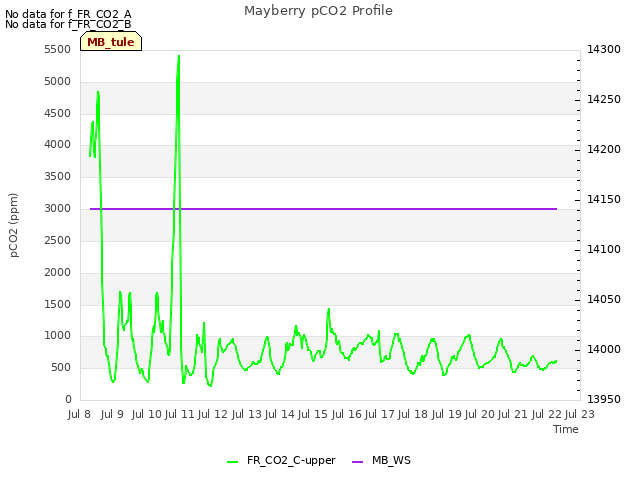The image size is (640, 480).
Task: Click the 14200 right axis value
Action: pos(604,150)
